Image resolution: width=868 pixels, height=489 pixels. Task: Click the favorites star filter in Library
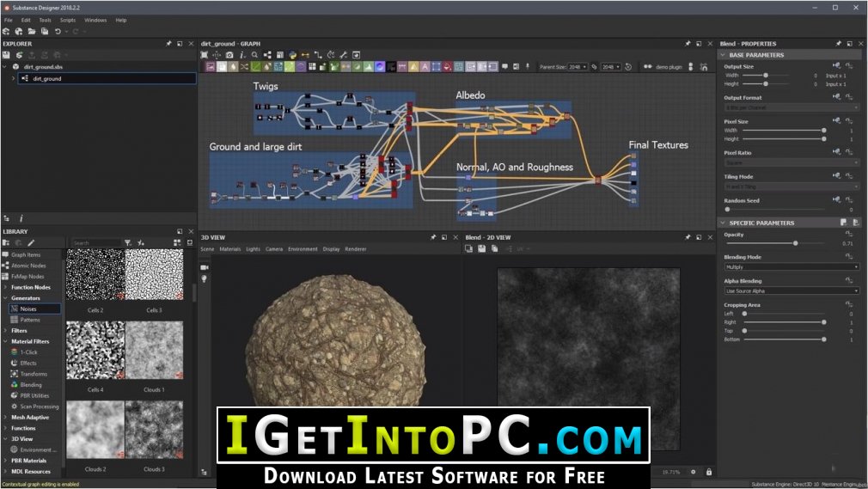(141, 242)
